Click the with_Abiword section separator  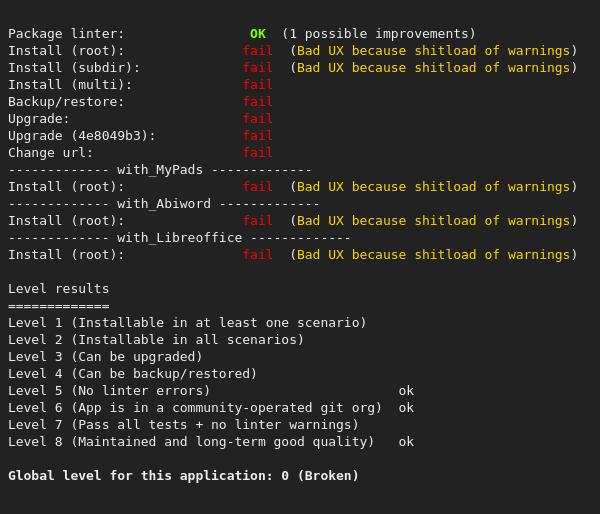pos(164,204)
